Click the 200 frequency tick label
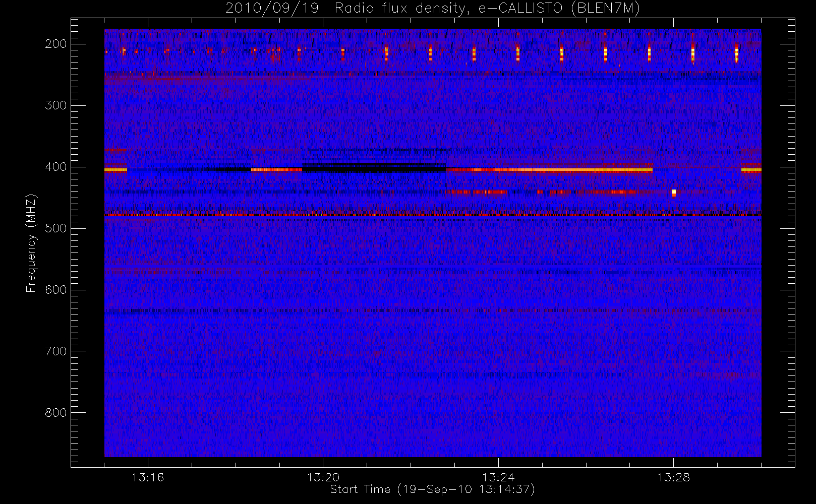Screen dimensions: 816x504 tap(55, 44)
